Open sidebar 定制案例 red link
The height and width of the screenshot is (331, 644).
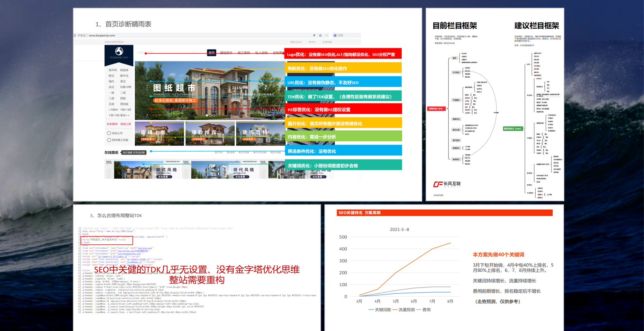point(112,124)
